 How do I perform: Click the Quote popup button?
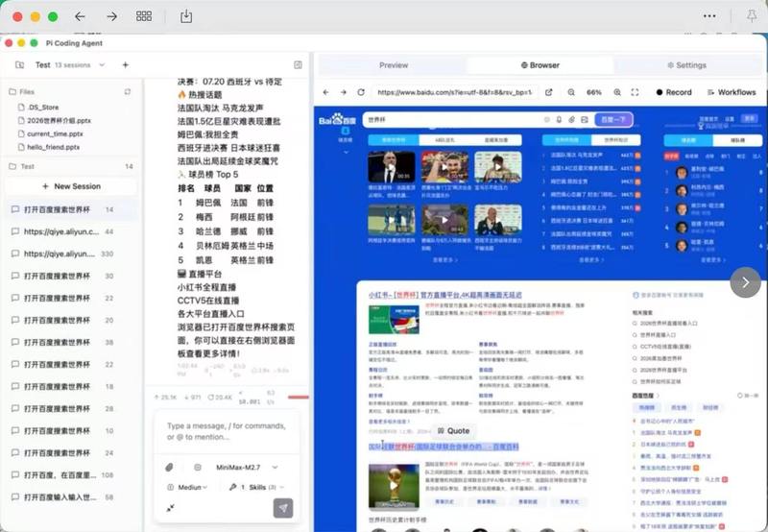pos(453,430)
